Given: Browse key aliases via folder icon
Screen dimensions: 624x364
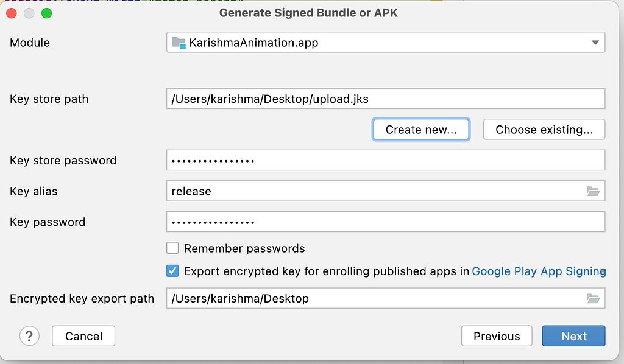Looking at the screenshot, I should tap(593, 191).
